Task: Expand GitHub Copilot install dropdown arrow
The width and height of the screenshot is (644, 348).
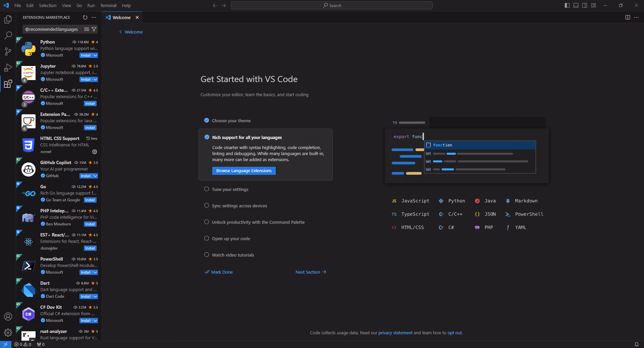Action: 95,176
